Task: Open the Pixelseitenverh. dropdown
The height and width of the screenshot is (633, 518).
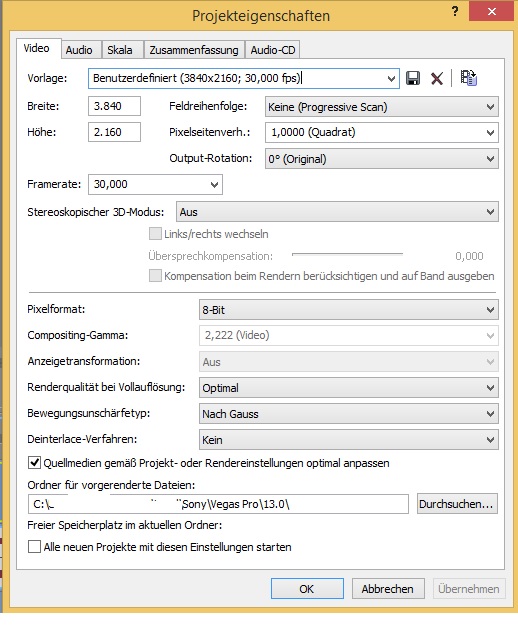Action: click(x=382, y=132)
